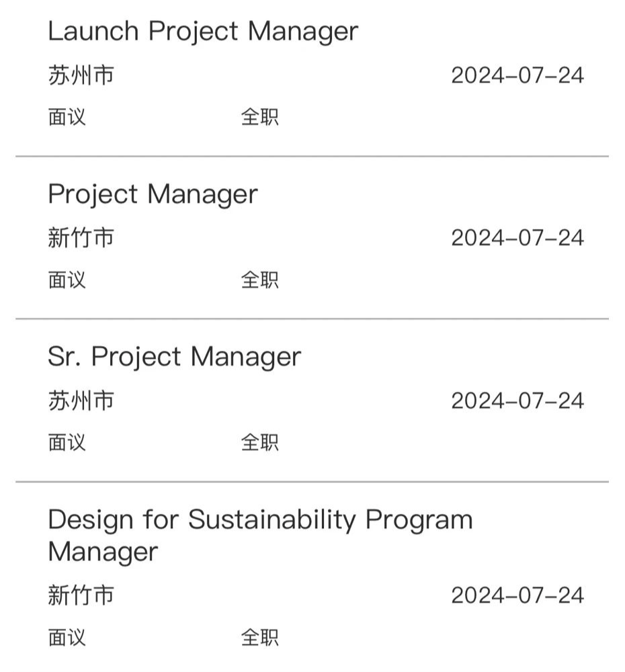Click date 2024-07-24 of Project Manager listing
The height and width of the screenshot is (672, 625).
pos(517,238)
